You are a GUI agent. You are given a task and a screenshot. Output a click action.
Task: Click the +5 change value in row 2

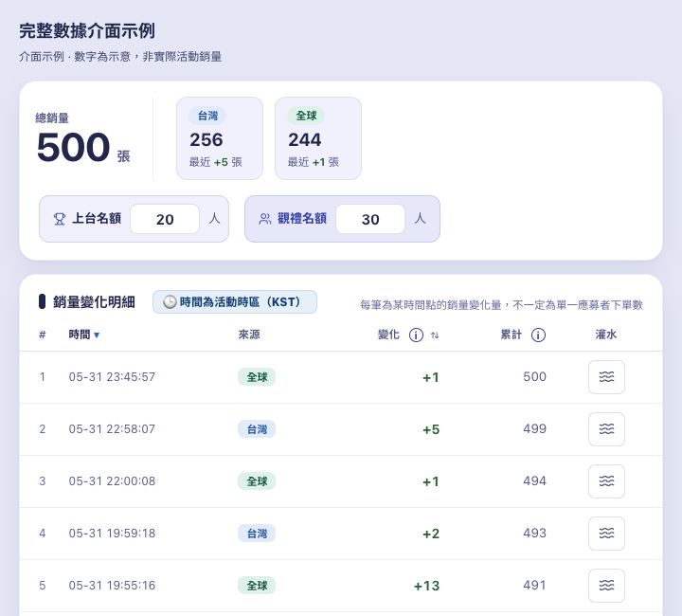pyautogui.click(x=431, y=430)
